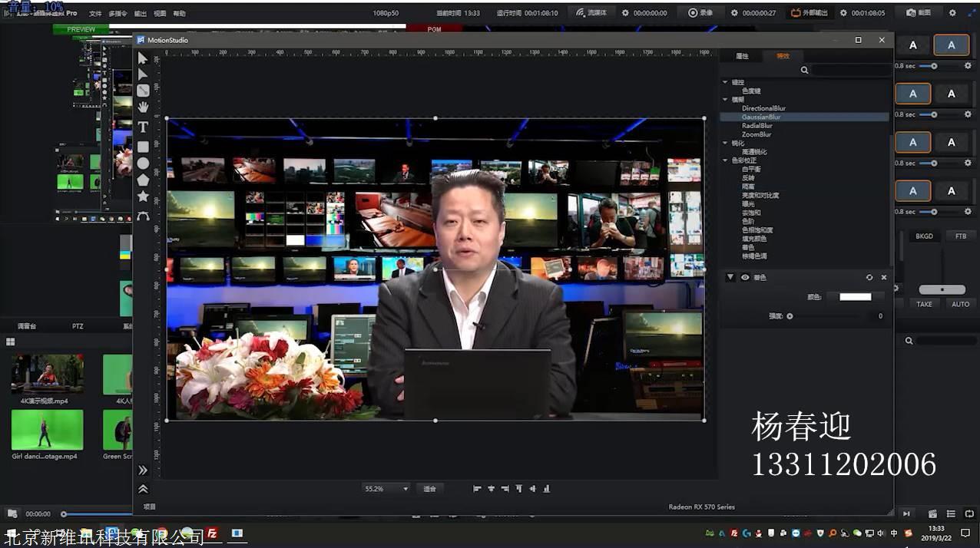The height and width of the screenshot is (548, 980).
Task: Choose the Ellipse shape tool
Action: (x=143, y=163)
